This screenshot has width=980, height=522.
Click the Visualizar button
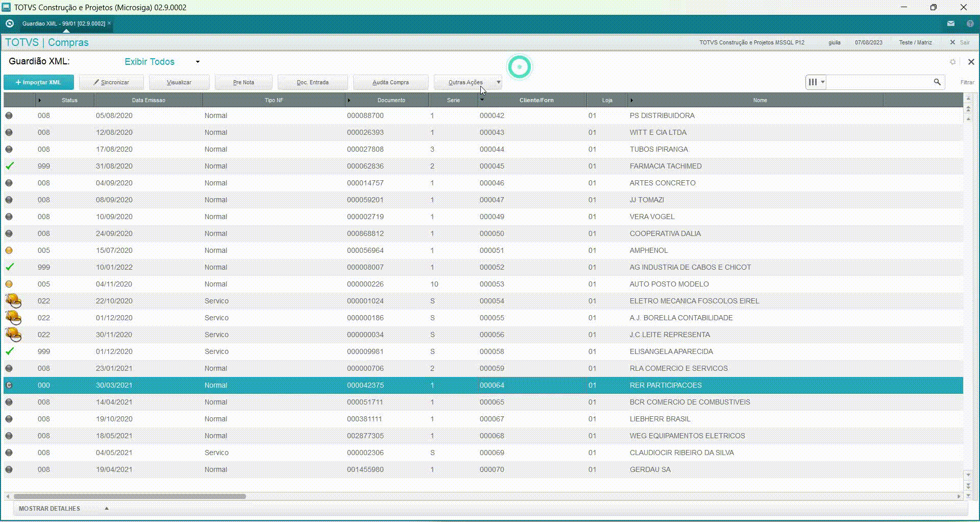click(x=179, y=82)
